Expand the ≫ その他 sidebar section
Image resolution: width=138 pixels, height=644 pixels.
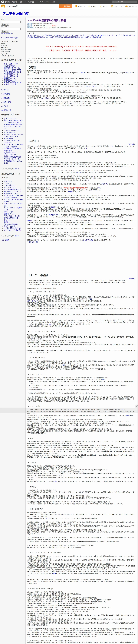tap(5, 106)
